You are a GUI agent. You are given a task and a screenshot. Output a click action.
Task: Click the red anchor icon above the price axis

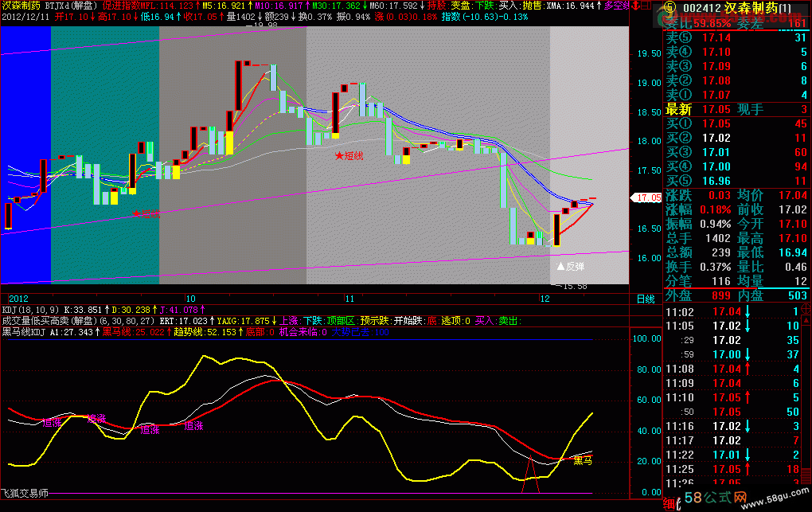[636, 6]
